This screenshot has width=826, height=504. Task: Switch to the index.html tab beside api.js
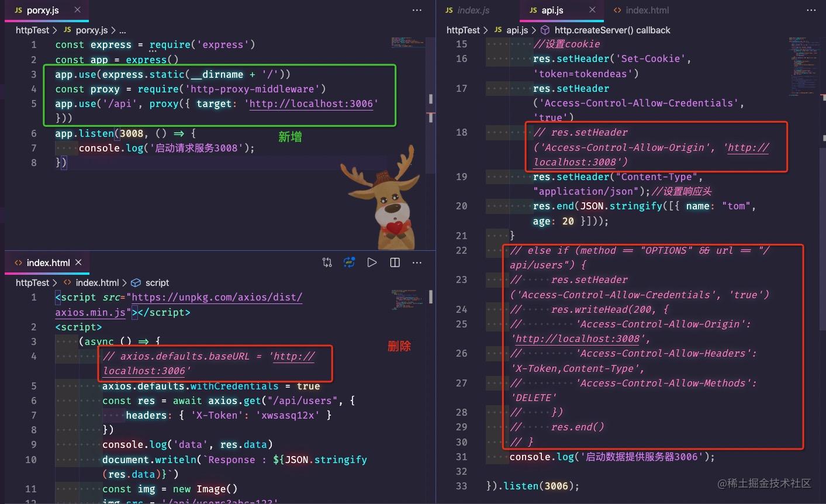(x=641, y=10)
